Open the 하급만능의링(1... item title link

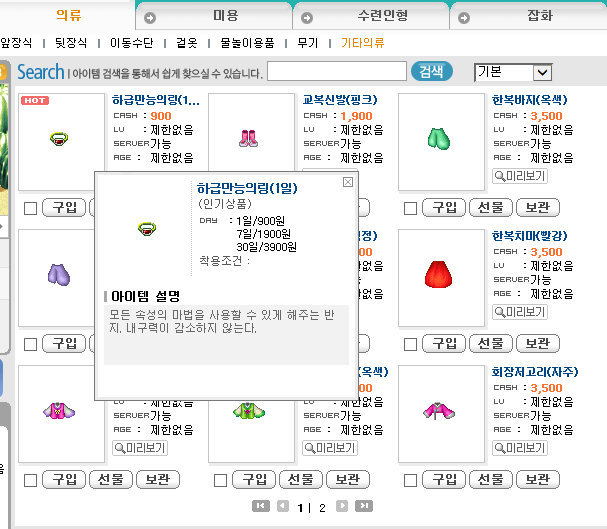point(156,100)
